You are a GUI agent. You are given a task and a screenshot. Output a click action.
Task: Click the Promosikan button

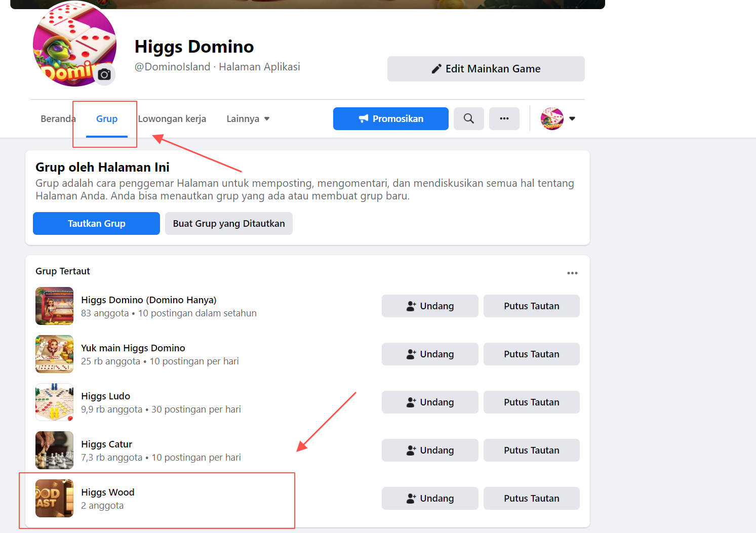[x=391, y=118]
